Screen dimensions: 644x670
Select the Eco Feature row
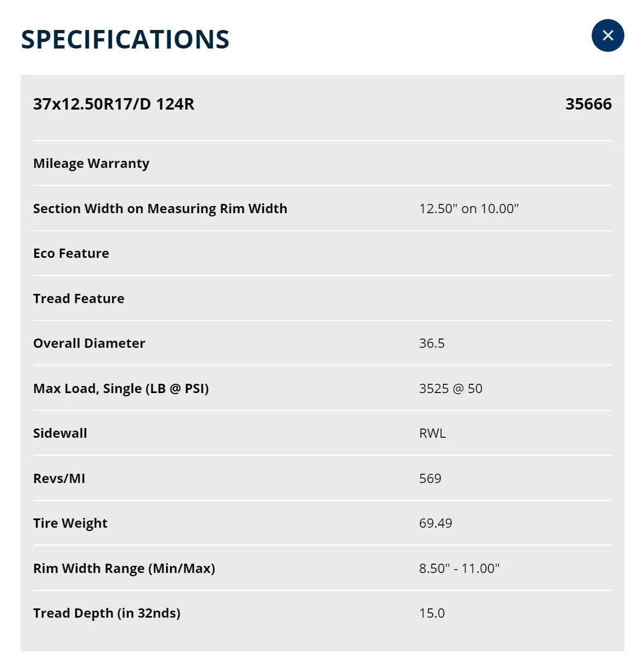click(x=322, y=253)
